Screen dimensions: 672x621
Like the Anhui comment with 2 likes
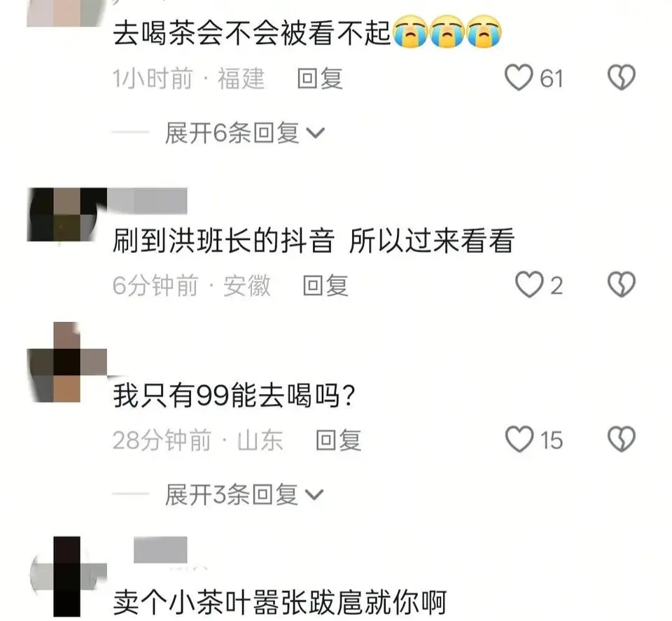coord(529,285)
